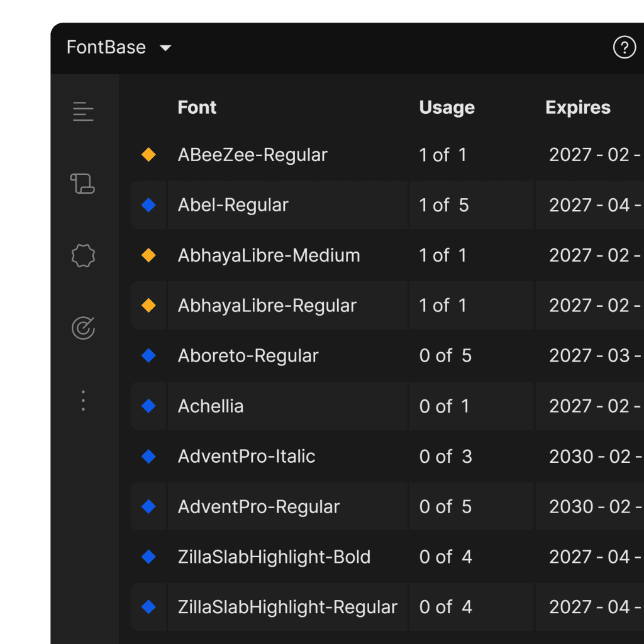Select the Abel-Regular font name

coord(233,206)
